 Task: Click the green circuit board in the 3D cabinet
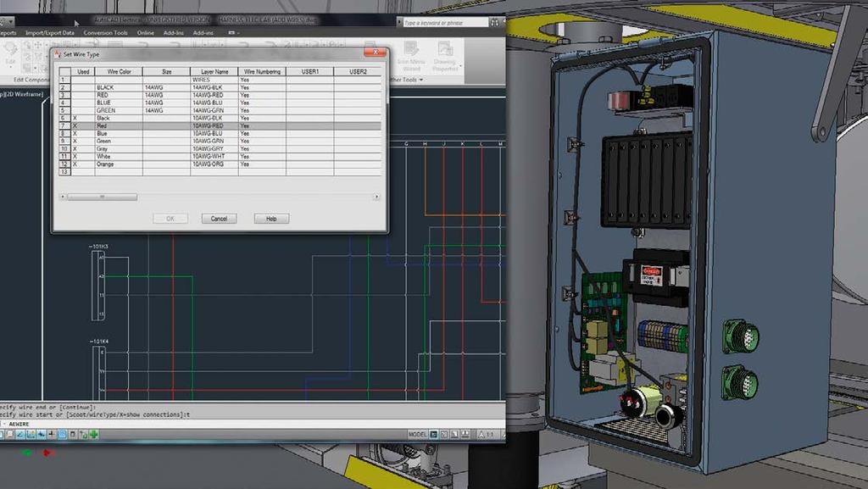(604, 332)
